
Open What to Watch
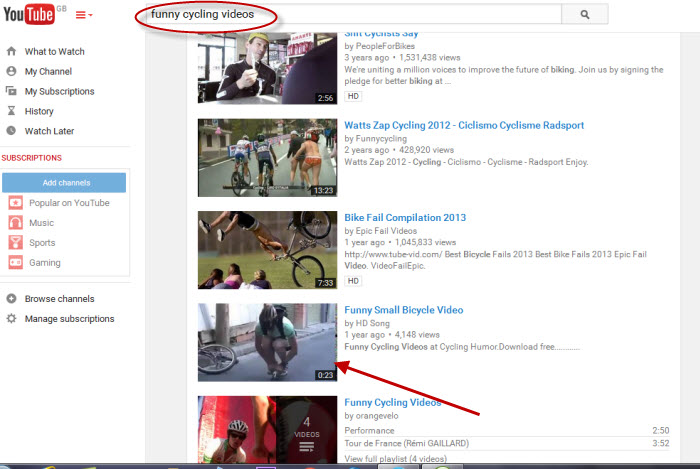pyautogui.click(x=54, y=52)
